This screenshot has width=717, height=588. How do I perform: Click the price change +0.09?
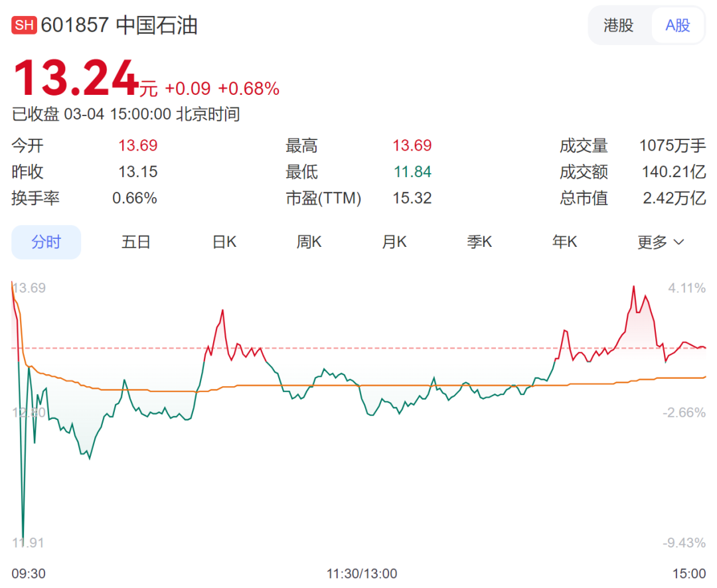[x=187, y=89]
